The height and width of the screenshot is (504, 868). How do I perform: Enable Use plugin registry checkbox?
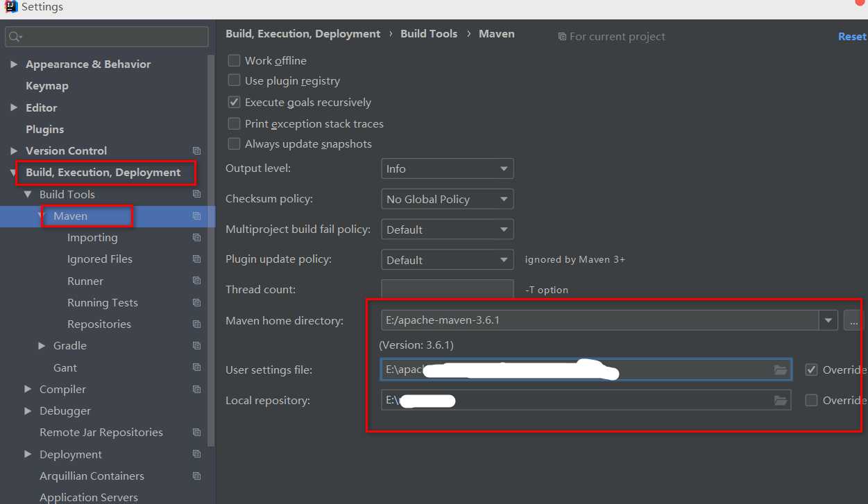click(234, 80)
